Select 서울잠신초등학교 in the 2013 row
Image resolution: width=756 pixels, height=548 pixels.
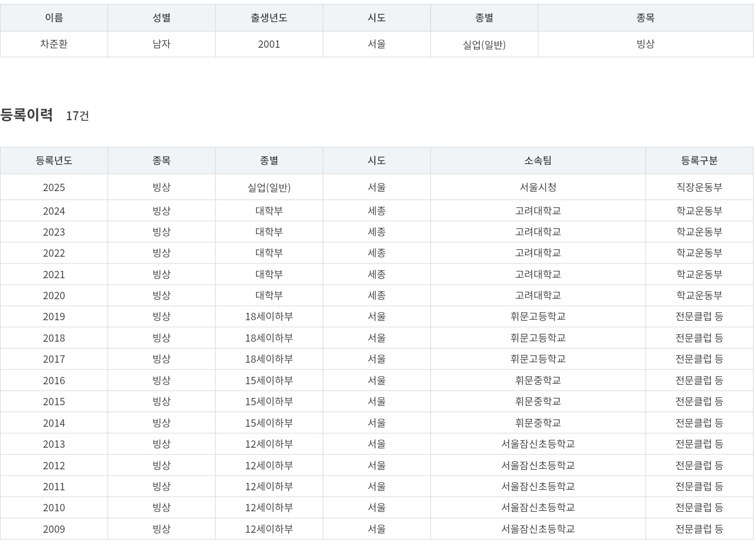538,444
